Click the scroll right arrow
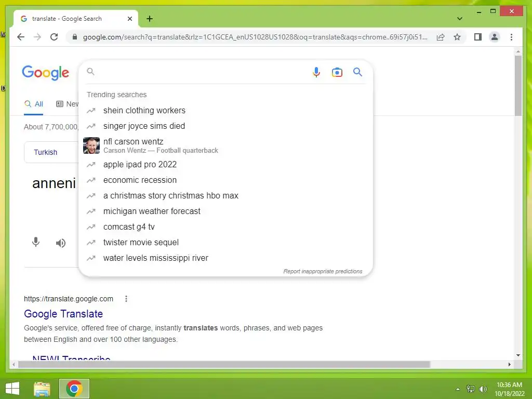 (509, 364)
